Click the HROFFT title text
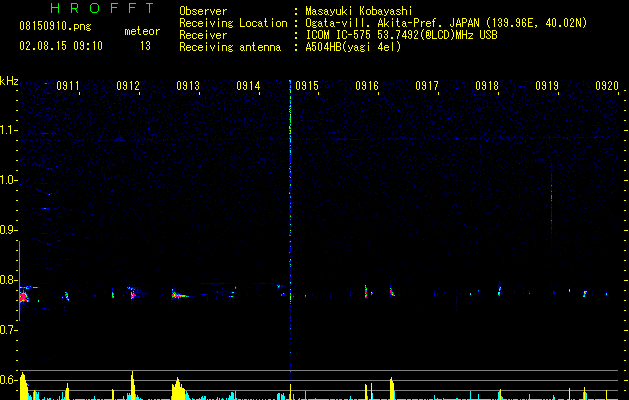 102,8
